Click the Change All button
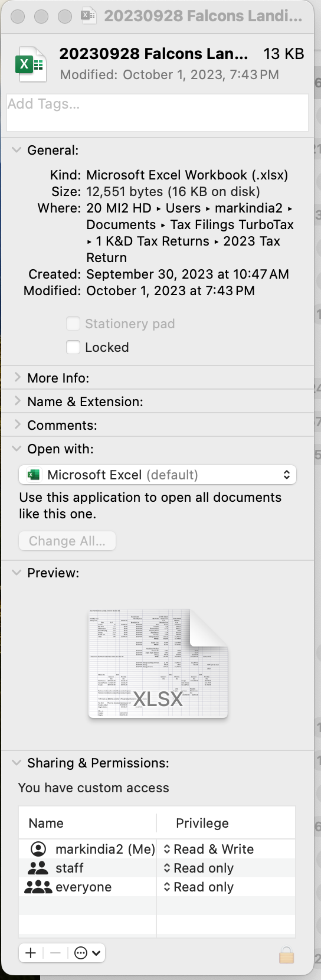321x980 pixels. pyautogui.click(x=67, y=541)
